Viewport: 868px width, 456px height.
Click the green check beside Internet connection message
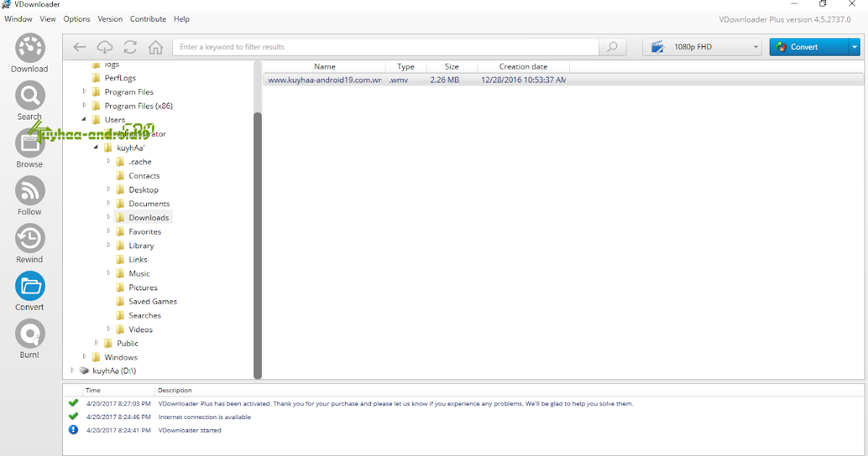coord(73,417)
